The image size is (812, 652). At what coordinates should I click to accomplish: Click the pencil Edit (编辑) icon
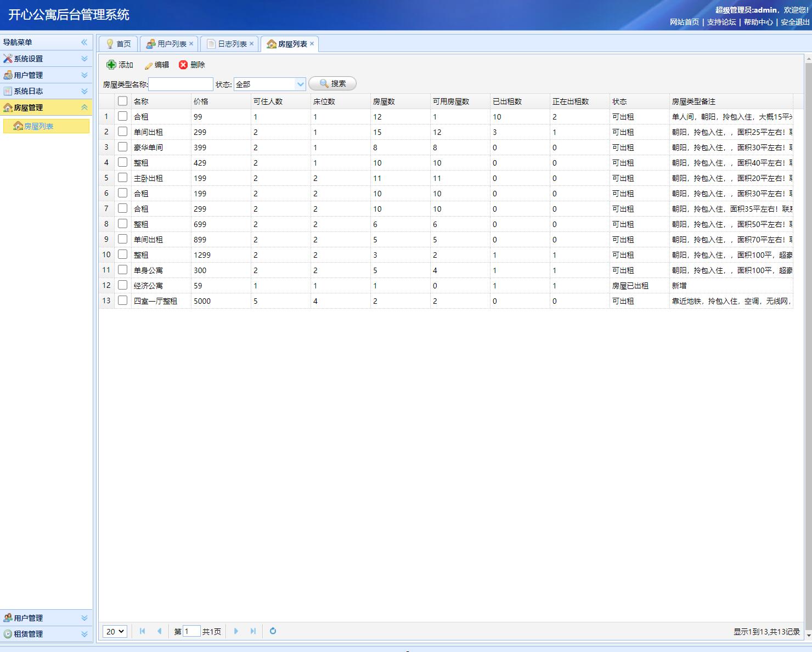point(148,65)
